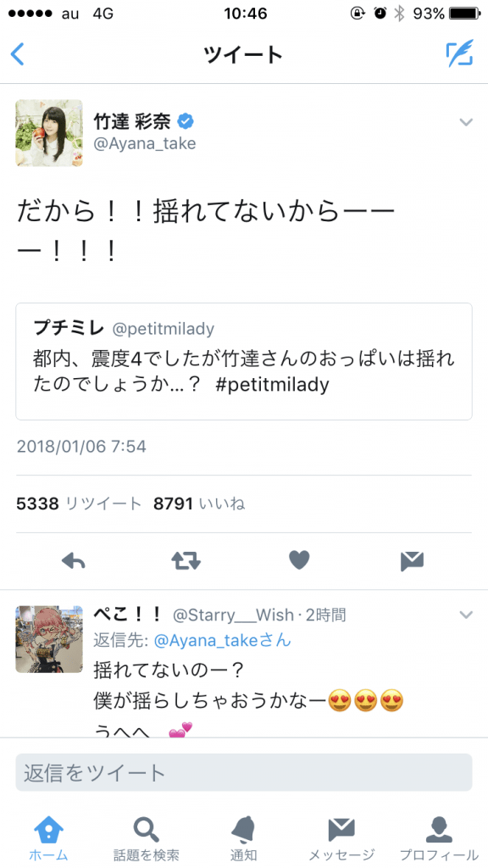
Task: Tap the back arrow icon
Action: pyautogui.click(x=18, y=54)
